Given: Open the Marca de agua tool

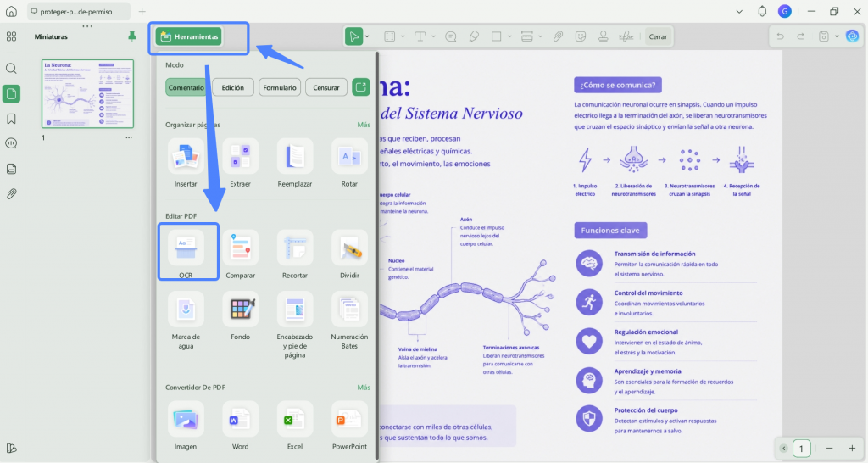Looking at the screenshot, I should pyautogui.click(x=186, y=322).
